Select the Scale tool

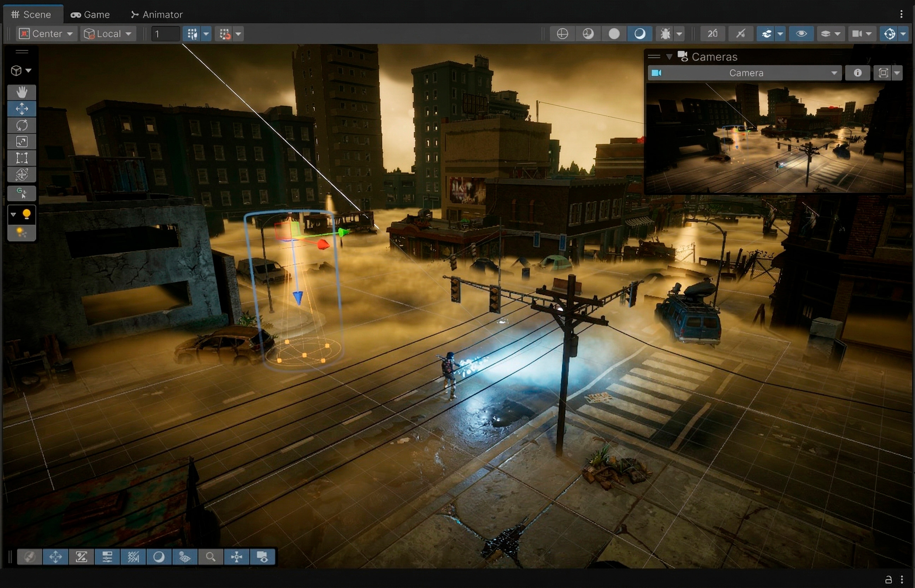(22, 142)
